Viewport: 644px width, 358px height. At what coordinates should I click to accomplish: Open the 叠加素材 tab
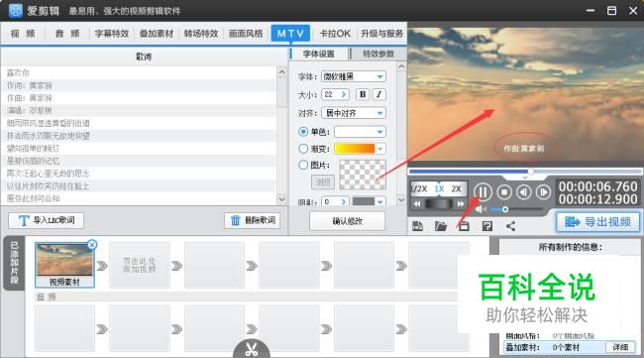pos(157,34)
